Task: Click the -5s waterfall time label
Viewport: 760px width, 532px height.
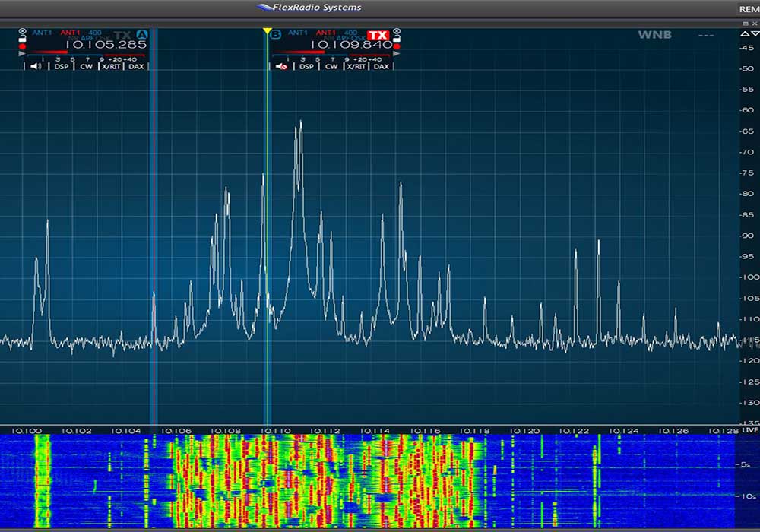Action: point(745,464)
